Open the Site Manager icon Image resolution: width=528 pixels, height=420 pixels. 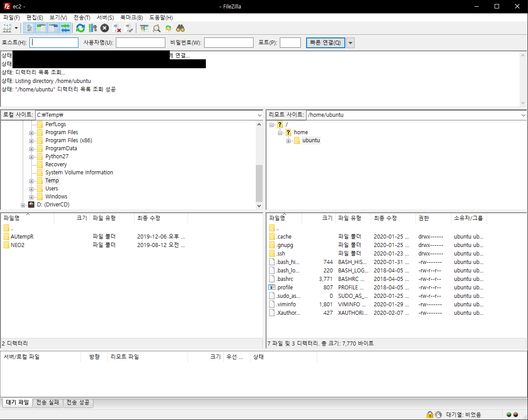tap(7, 29)
